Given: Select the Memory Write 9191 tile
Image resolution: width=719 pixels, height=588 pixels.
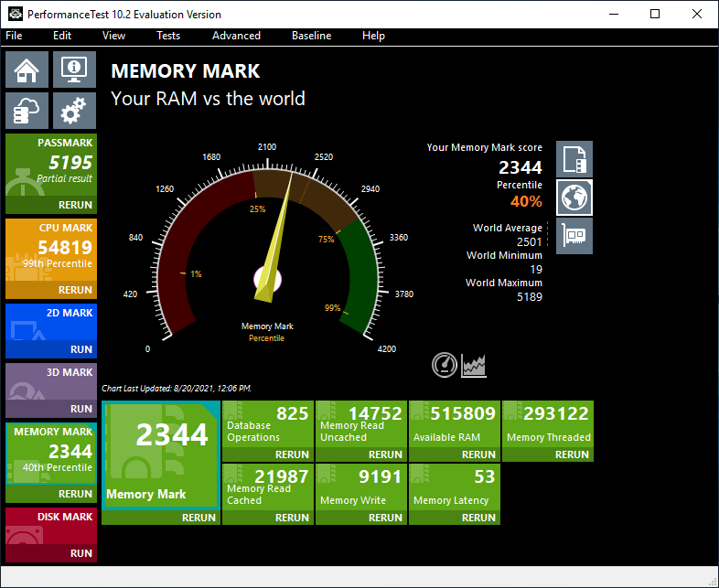Looking at the screenshot, I should tap(361, 486).
